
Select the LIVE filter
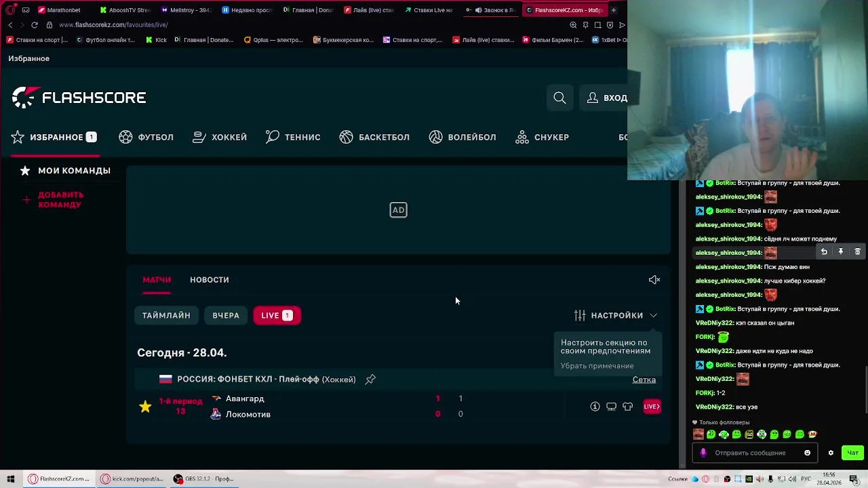(x=277, y=315)
